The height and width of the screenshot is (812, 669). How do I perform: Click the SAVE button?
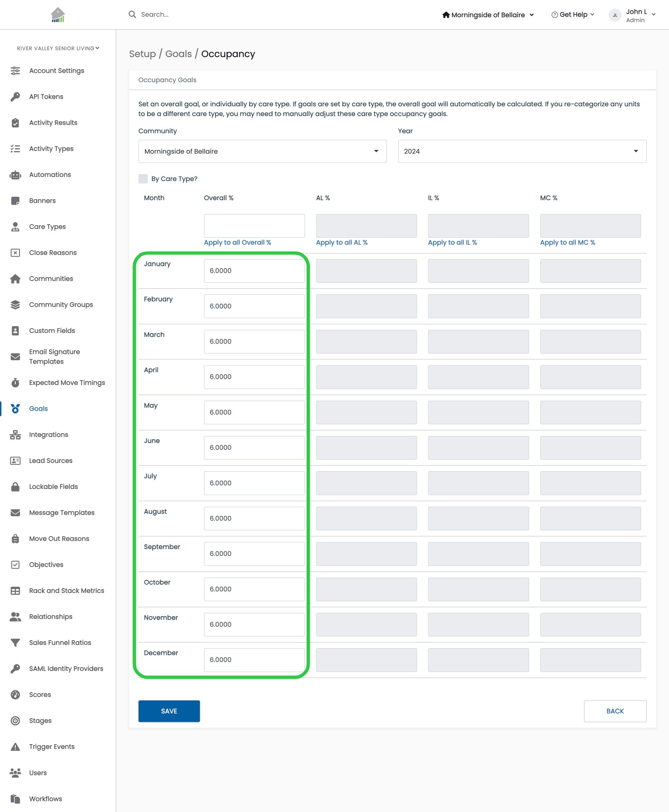pos(169,711)
